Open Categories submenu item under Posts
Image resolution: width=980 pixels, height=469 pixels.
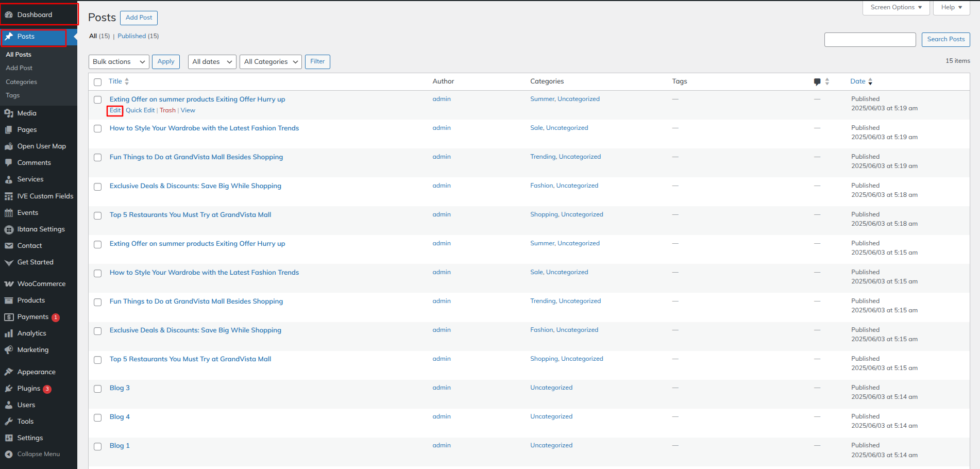(x=21, y=82)
